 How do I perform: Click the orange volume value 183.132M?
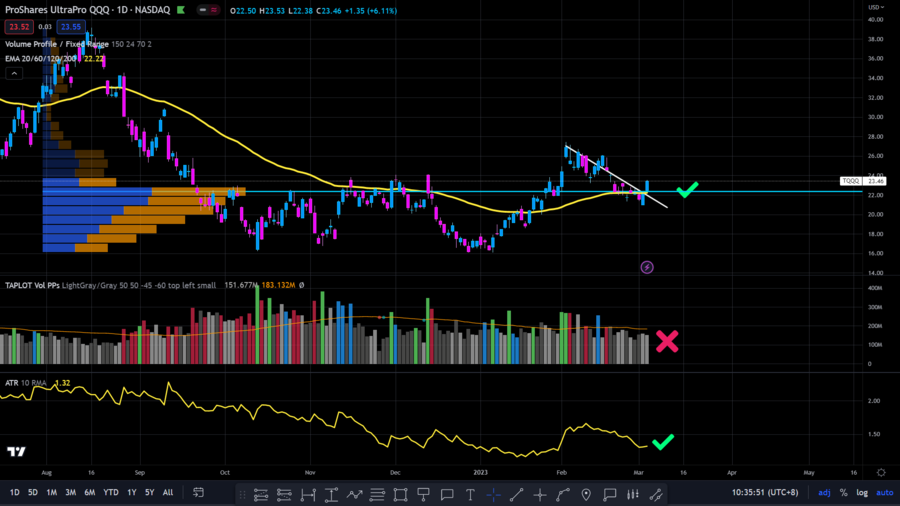pos(278,285)
